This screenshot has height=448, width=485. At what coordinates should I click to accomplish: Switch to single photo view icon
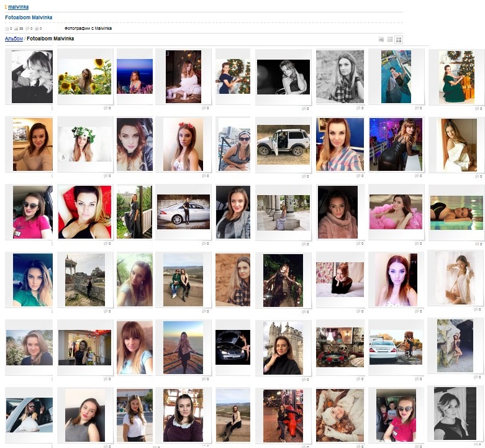(381, 39)
